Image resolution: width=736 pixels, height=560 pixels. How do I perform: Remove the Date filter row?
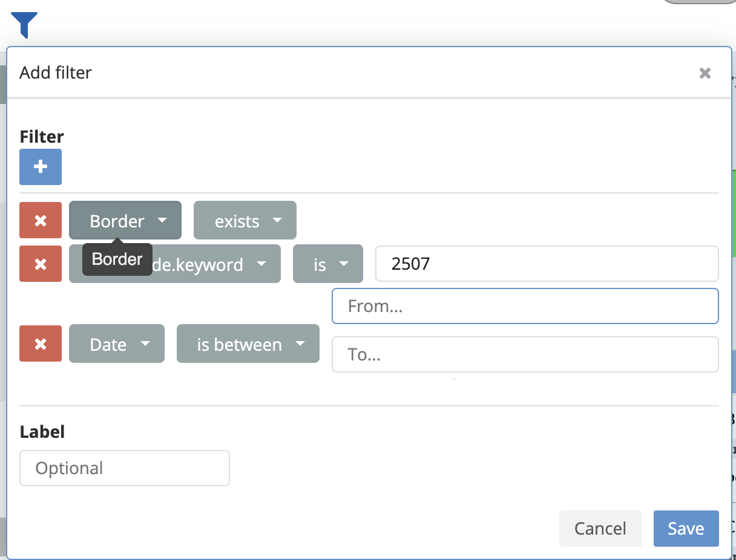(41, 344)
